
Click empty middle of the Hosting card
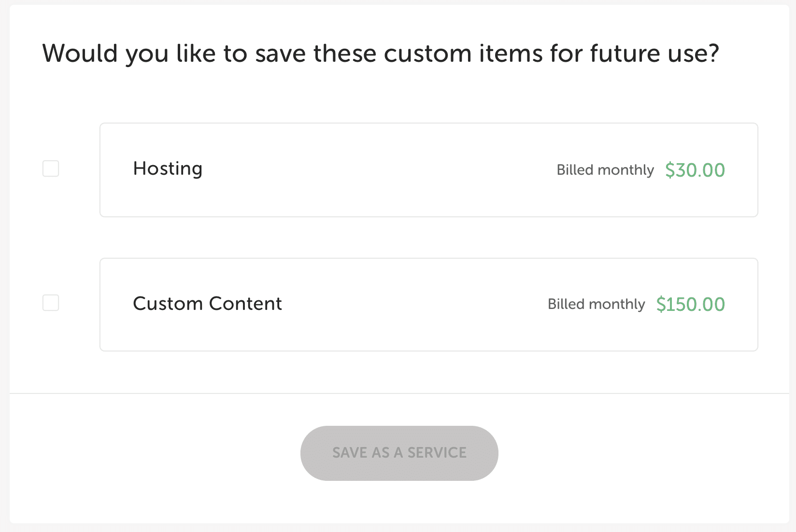(x=377, y=170)
